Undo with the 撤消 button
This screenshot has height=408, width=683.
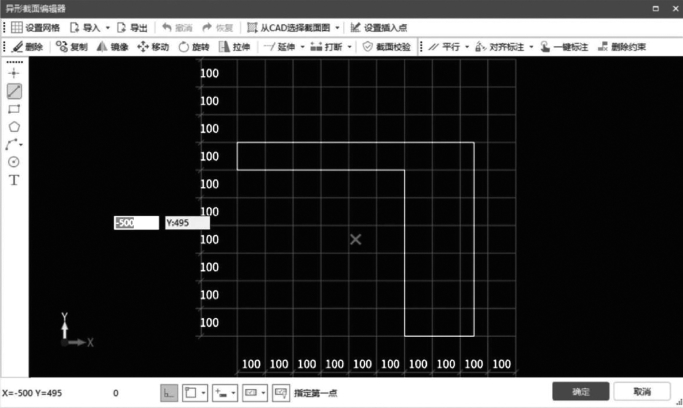(177, 28)
